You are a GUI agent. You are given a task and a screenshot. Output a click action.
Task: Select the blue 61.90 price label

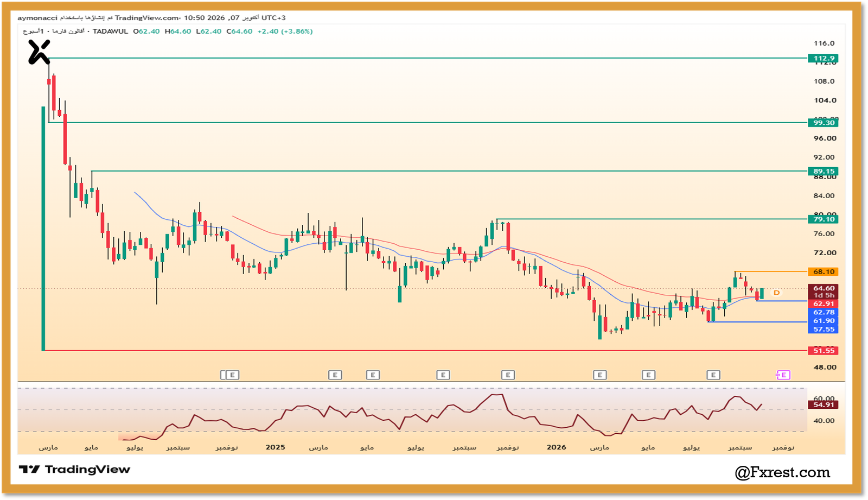(823, 321)
